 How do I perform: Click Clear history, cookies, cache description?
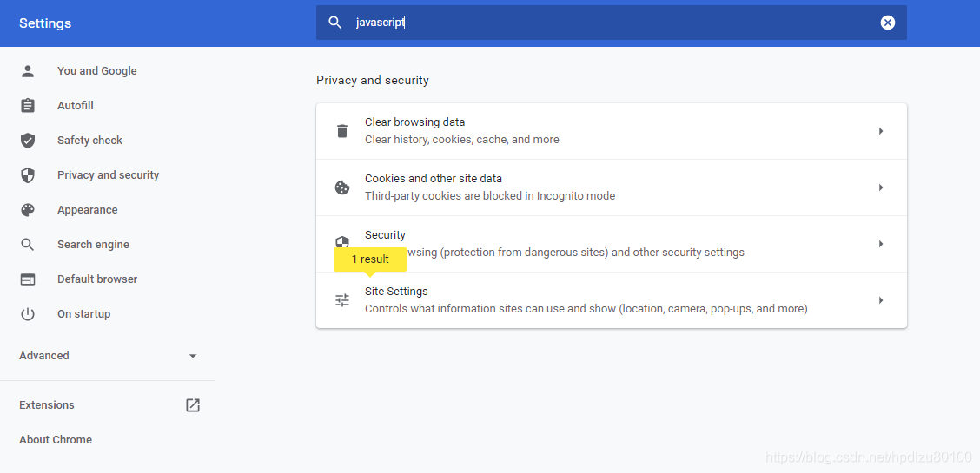pyautogui.click(x=462, y=140)
